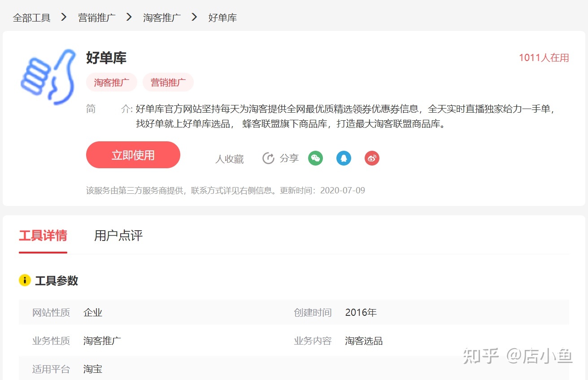The height and width of the screenshot is (380, 588).
Task: Click the red 立即使用 button
Action: pos(133,155)
